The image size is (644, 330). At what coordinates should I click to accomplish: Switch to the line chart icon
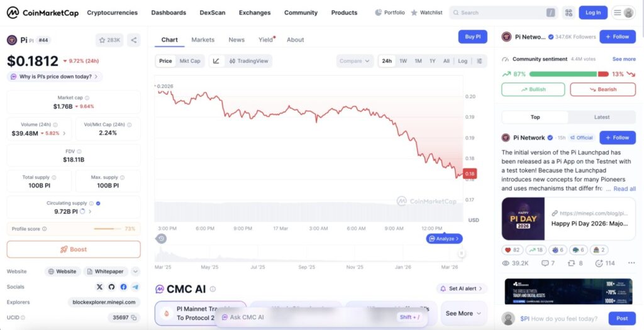[216, 61]
